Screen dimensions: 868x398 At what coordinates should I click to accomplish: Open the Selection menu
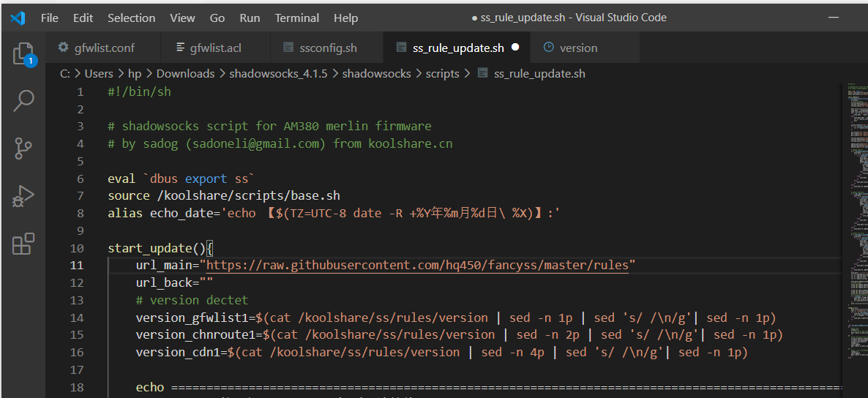[x=131, y=18]
